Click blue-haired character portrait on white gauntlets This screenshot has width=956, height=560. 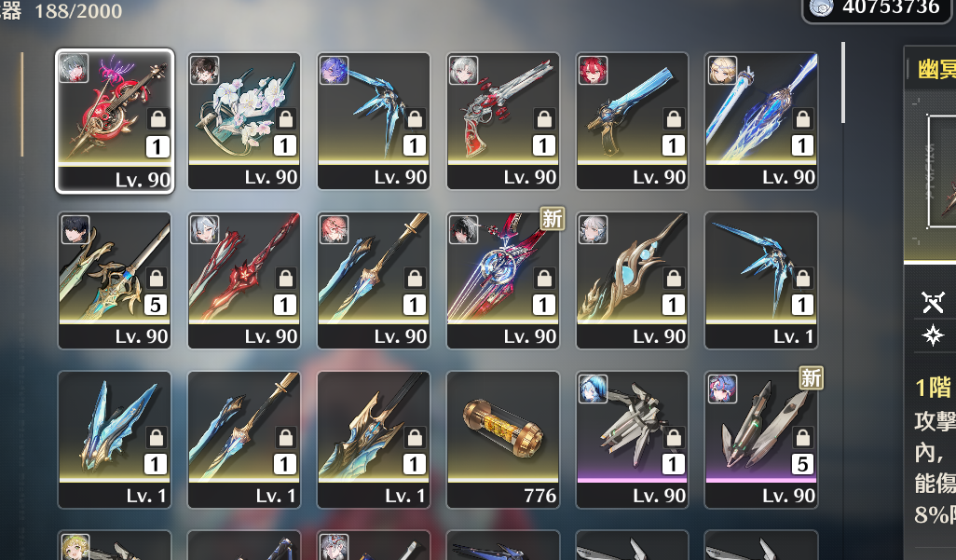[593, 389]
